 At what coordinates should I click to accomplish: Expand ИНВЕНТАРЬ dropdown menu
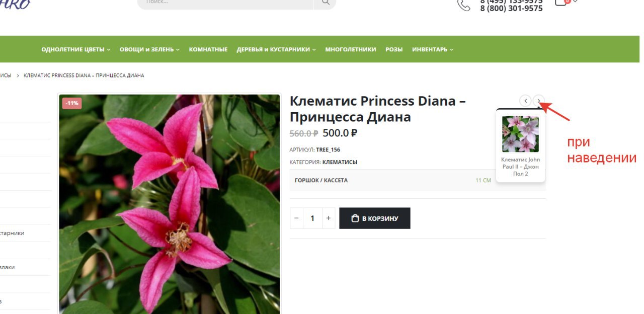tap(433, 49)
